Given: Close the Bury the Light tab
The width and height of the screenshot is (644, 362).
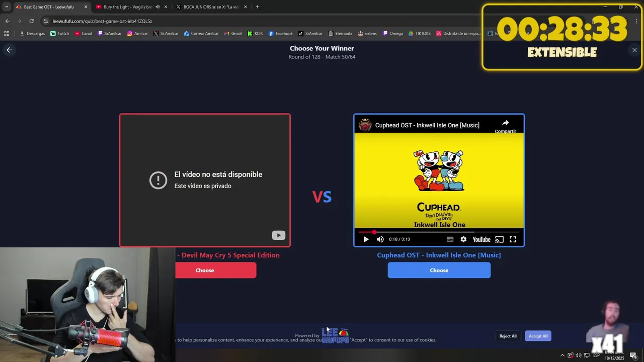Looking at the screenshot, I should (166, 7).
